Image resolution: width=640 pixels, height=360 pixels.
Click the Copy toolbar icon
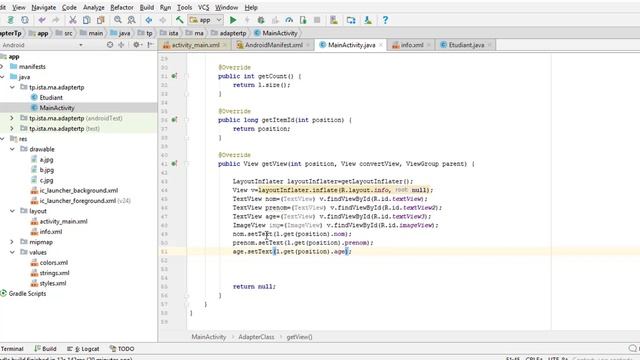87,20
